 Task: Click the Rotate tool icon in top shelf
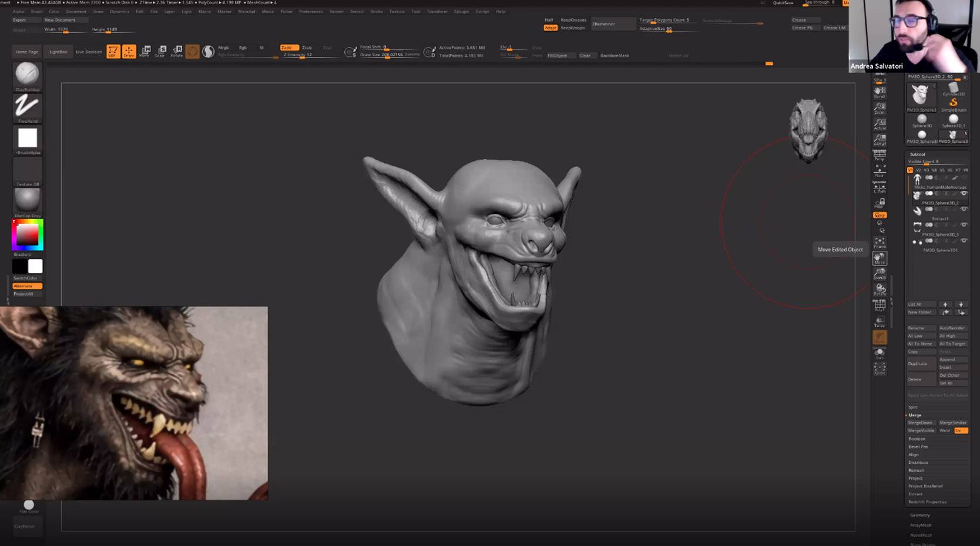(x=176, y=52)
